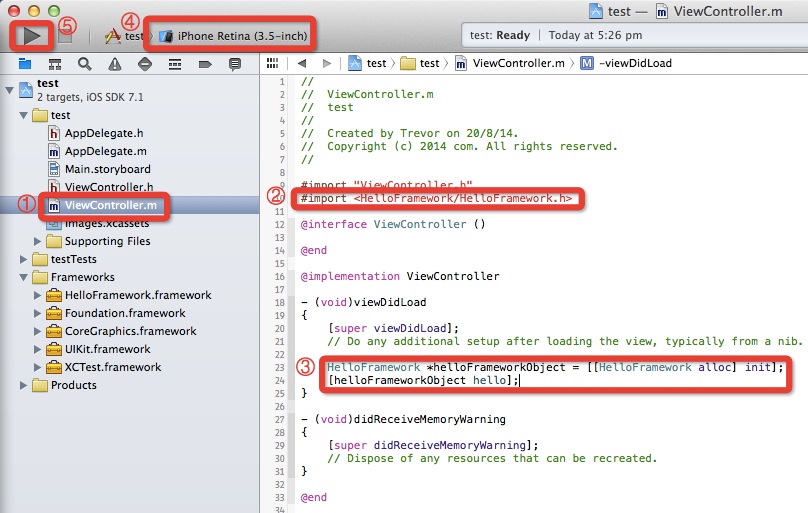The image size is (808, 513).
Task: Click the related items grid icon in jump bar
Action: [x=271, y=63]
